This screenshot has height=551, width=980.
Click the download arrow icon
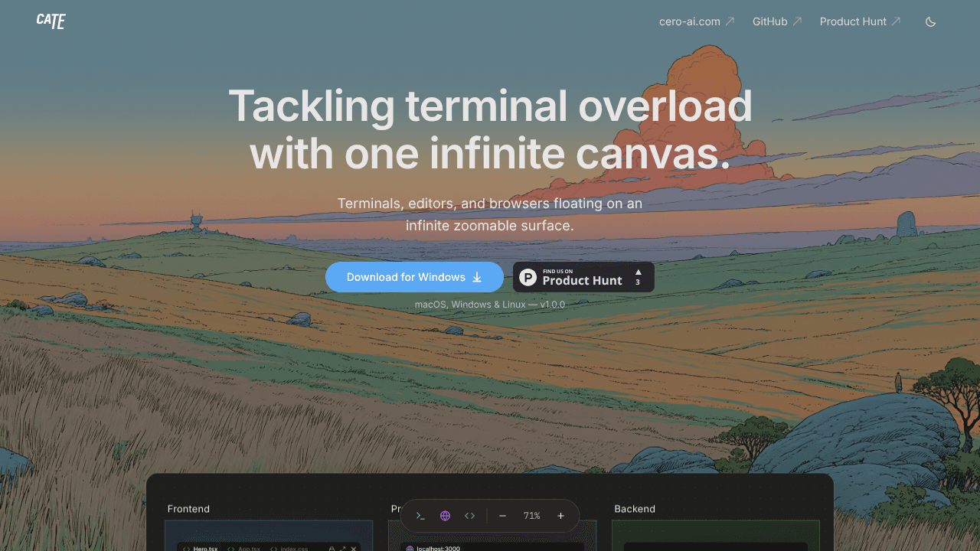pos(477,277)
